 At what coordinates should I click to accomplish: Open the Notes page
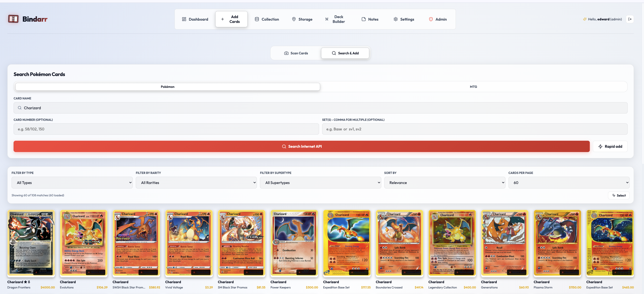(x=370, y=19)
